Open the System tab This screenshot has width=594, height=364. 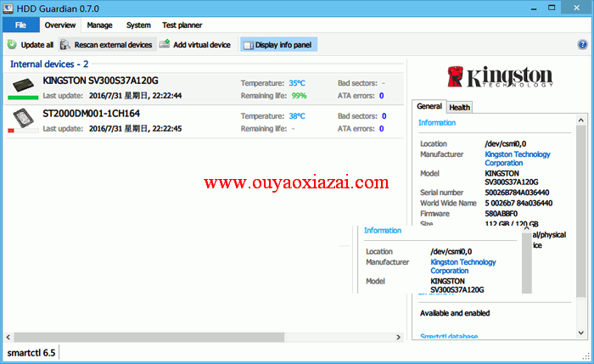[x=138, y=25]
